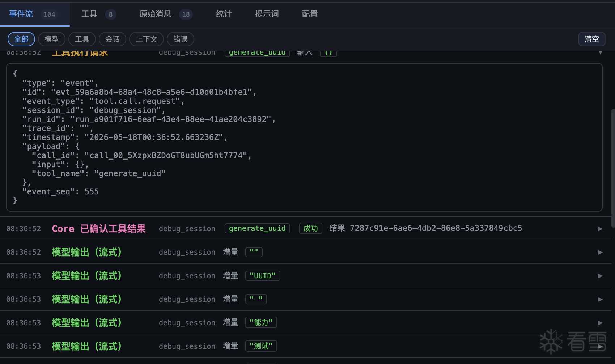Viewport: 615px width, 364px height.
Task: Expand the Core 已确认工具结果 row arrow
Action: click(x=600, y=229)
